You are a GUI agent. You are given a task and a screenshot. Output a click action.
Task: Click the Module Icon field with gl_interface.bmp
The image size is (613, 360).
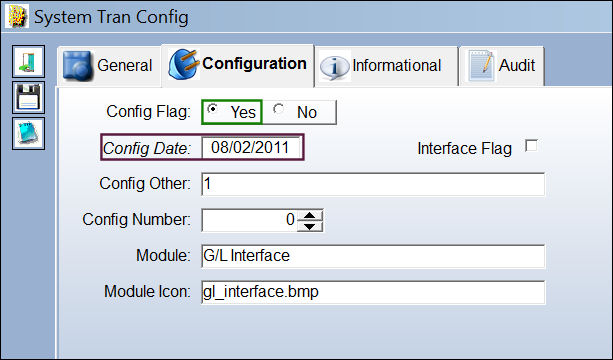(x=373, y=292)
